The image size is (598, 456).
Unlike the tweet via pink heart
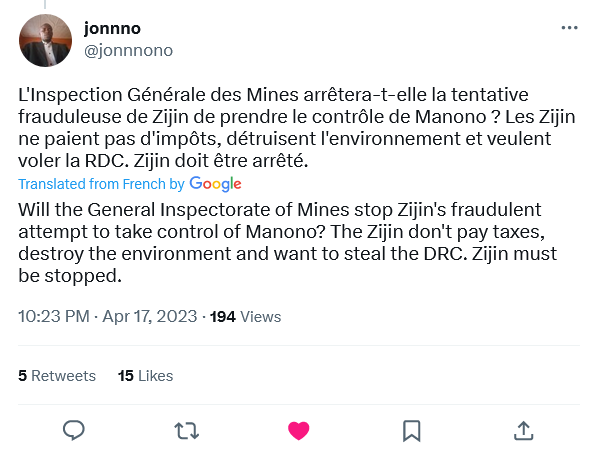(x=299, y=431)
